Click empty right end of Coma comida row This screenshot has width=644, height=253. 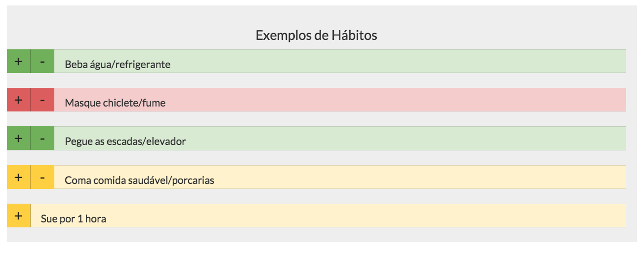(568, 177)
